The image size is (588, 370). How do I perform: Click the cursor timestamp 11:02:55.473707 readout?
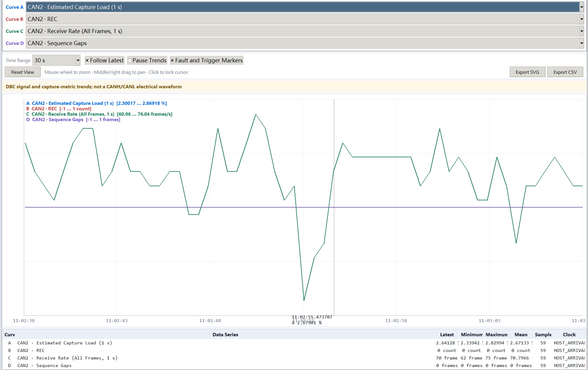[x=312, y=317]
